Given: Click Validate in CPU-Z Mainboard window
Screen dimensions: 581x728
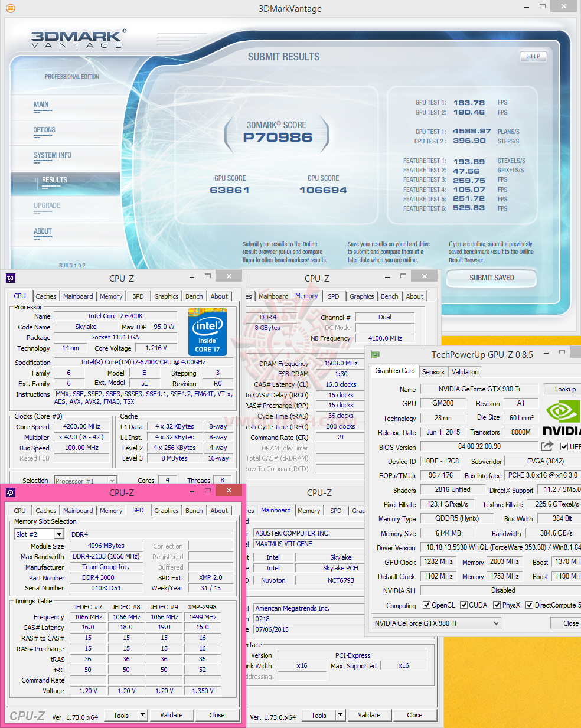Looking at the screenshot, I should (369, 715).
